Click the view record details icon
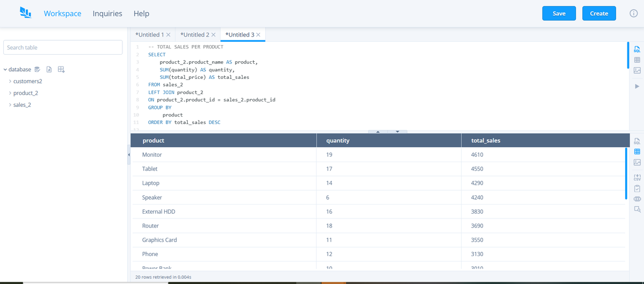 coord(637,209)
